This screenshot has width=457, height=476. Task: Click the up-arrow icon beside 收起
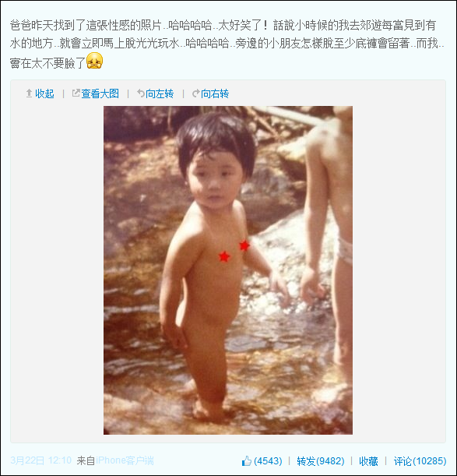pos(29,93)
